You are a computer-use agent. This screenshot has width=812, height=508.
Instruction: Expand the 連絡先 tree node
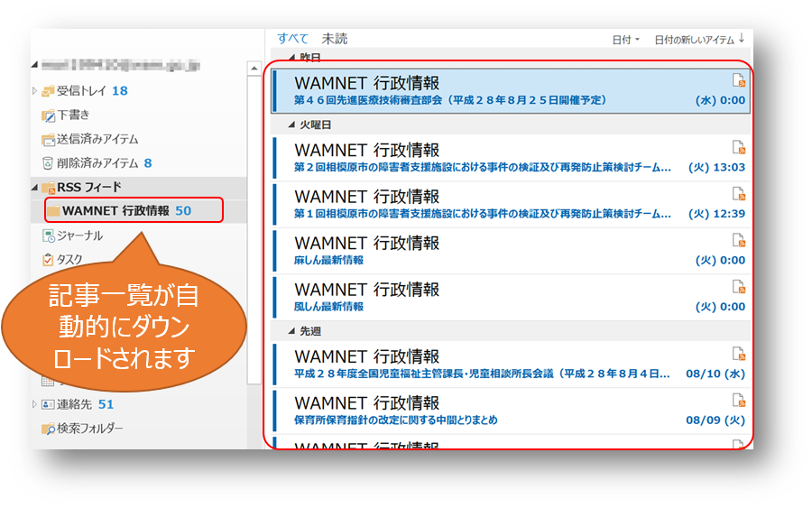(34, 404)
